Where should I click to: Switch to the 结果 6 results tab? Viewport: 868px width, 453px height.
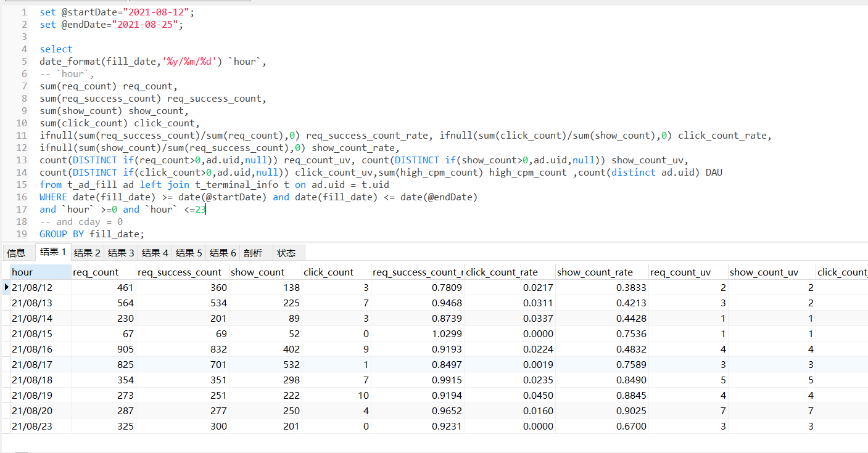(x=223, y=253)
